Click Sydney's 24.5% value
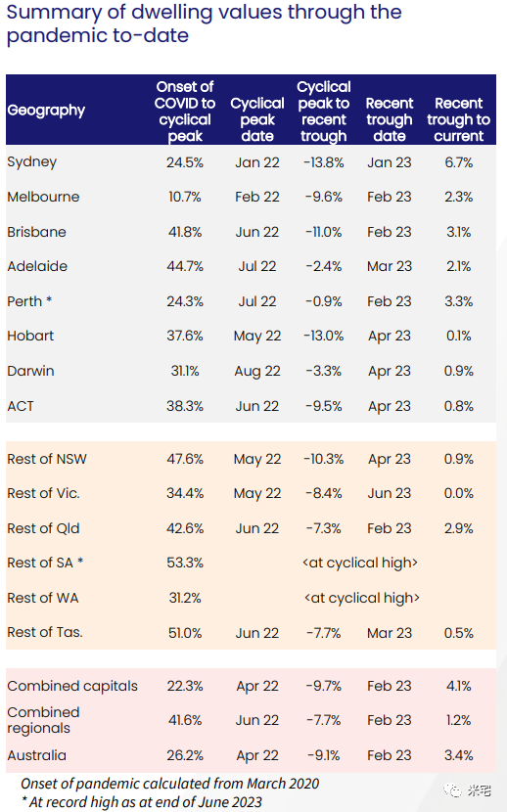Screen dimensions: 507x812 pos(185,162)
